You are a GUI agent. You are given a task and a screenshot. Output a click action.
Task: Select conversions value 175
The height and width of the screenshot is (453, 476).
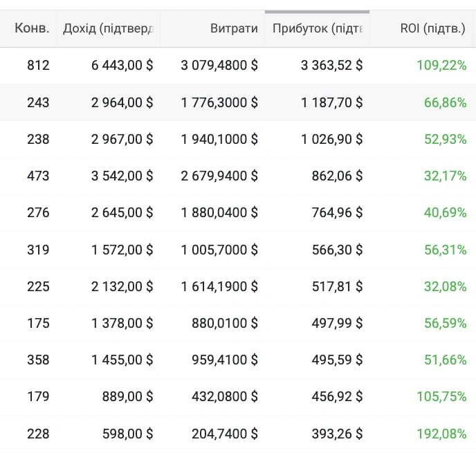38,323
